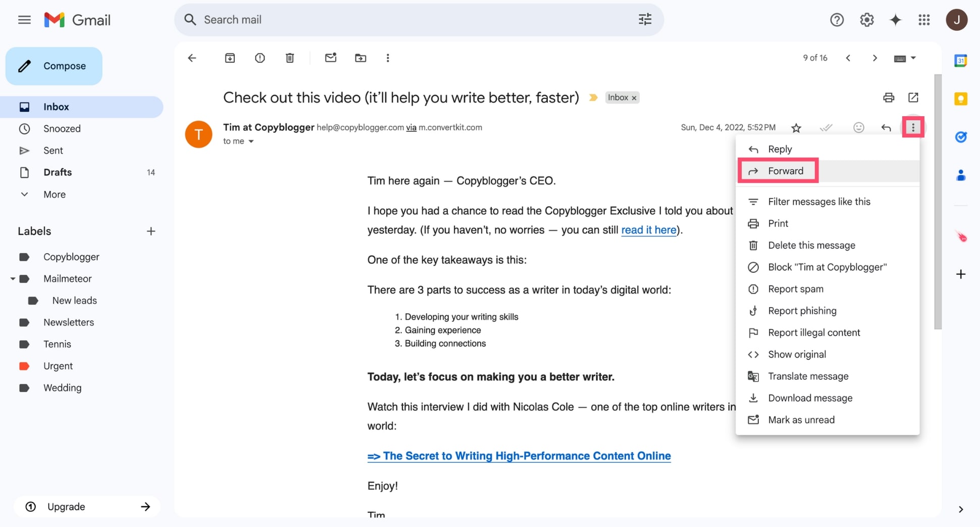Click the Upgrade button
This screenshot has height=527, width=980.
pos(87,507)
